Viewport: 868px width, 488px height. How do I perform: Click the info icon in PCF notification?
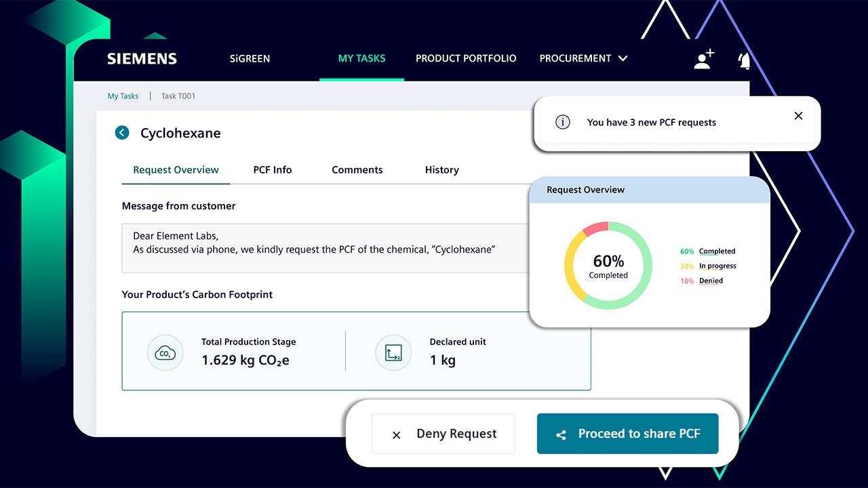coord(562,123)
